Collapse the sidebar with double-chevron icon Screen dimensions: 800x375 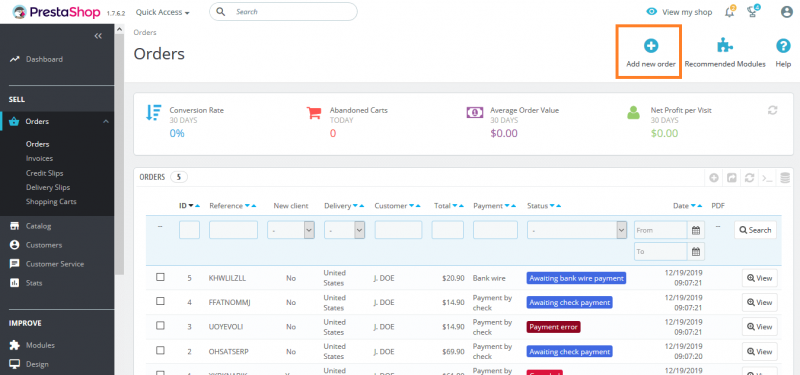tap(98, 36)
